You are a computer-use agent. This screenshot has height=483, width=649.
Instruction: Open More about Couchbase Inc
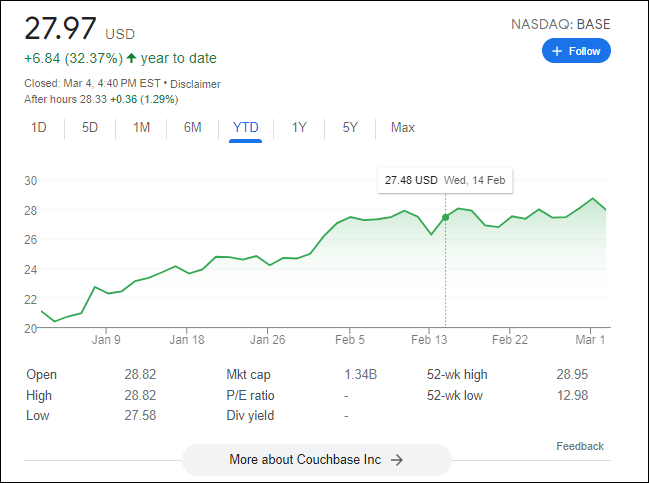point(316,460)
